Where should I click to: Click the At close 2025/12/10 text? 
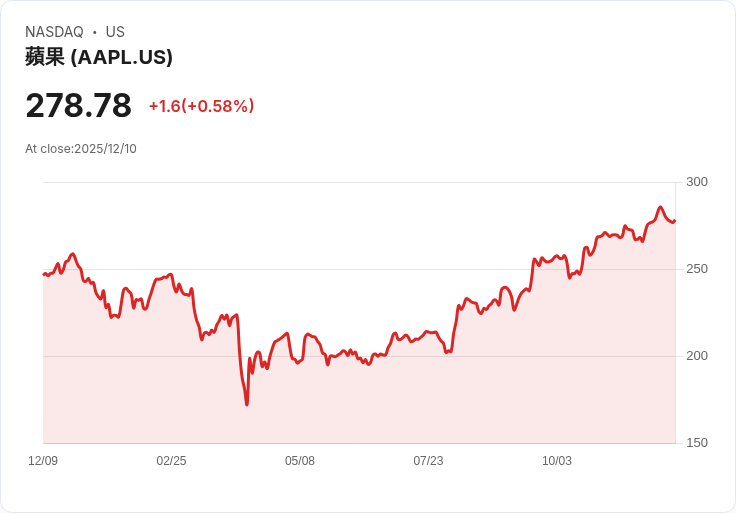(81, 149)
